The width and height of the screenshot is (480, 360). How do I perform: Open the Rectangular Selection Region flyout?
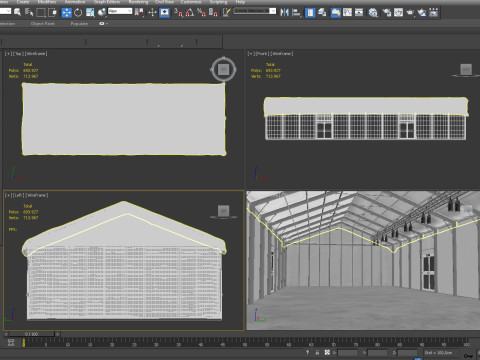coord(41,13)
